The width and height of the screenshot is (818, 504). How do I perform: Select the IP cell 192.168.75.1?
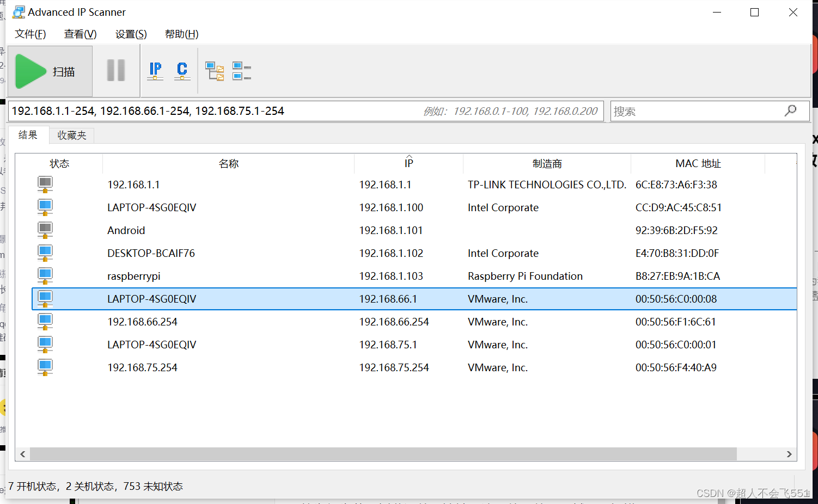pos(388,345)
